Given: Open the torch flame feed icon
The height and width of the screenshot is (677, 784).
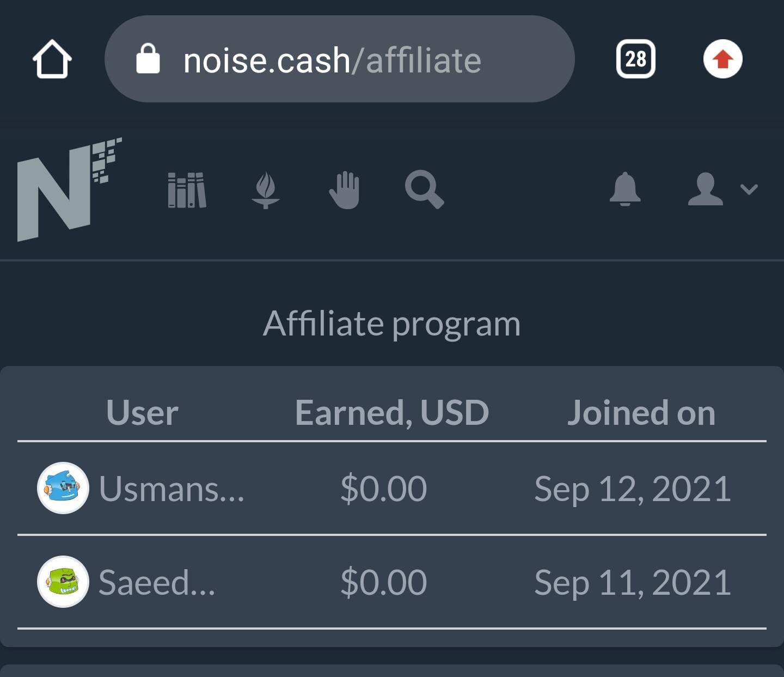Looking at the screenshot, I should click(266, 190).
